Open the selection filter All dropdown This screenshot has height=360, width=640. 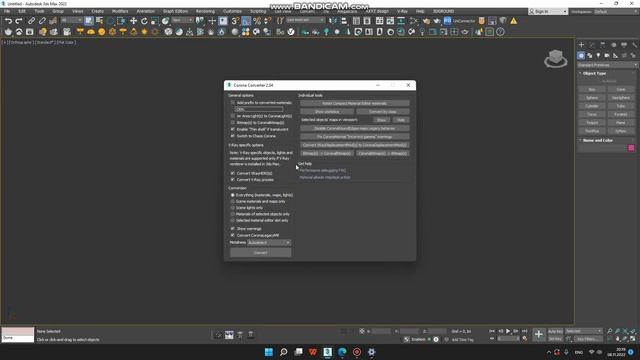pos(71,20)
